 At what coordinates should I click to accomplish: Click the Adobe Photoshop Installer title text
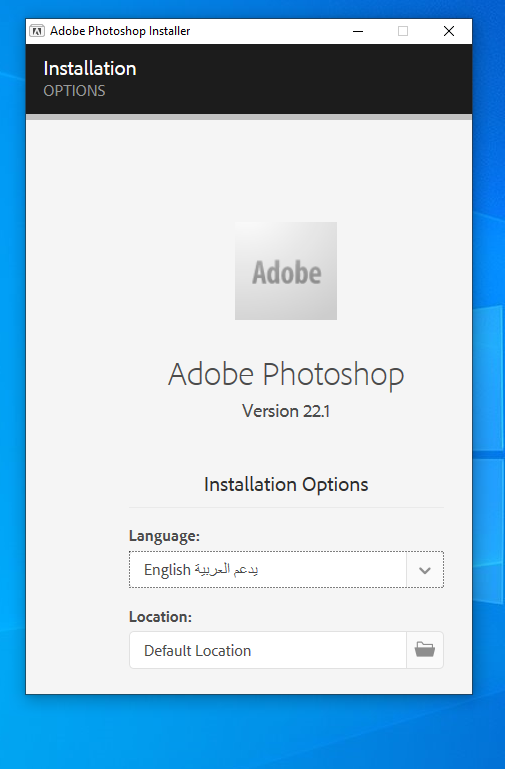click(120, 31)
